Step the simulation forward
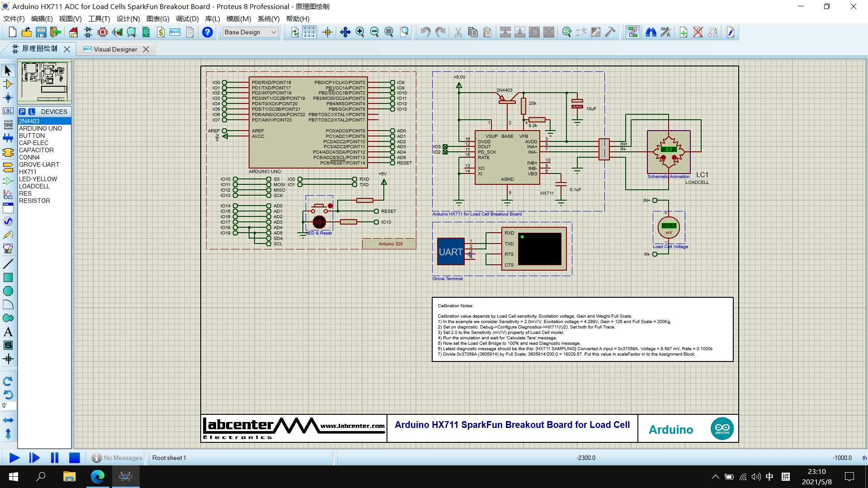This screenshot has height=488, width=868. click(34, 458)
